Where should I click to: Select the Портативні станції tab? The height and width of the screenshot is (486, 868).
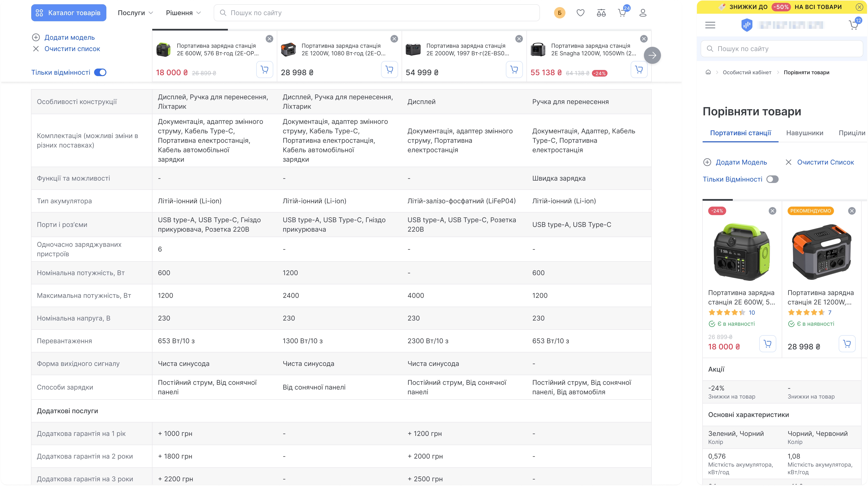click(x=740, y=133)
